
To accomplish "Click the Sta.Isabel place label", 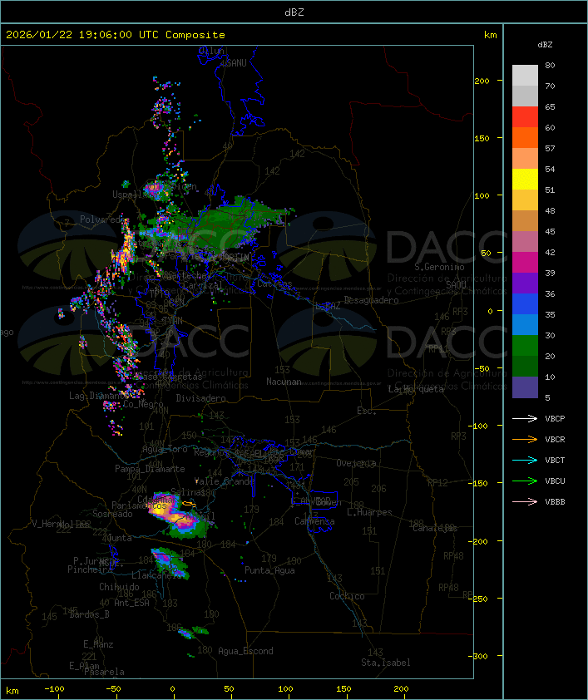I will coord(386,663).
